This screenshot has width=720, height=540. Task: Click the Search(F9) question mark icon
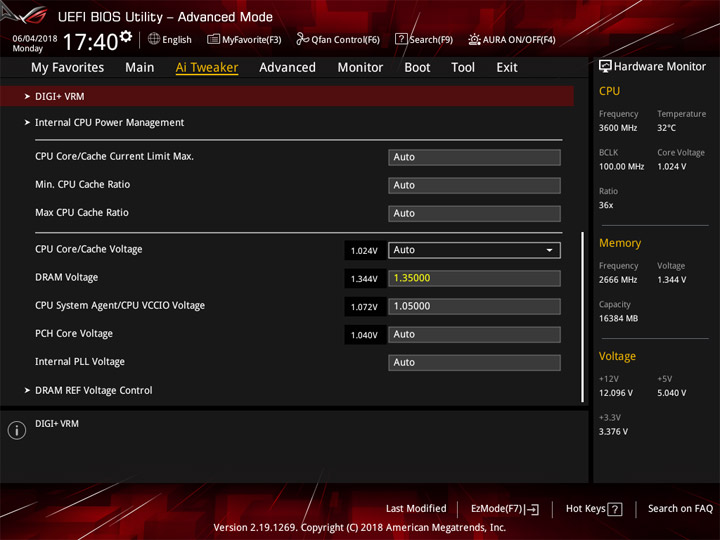401,39
